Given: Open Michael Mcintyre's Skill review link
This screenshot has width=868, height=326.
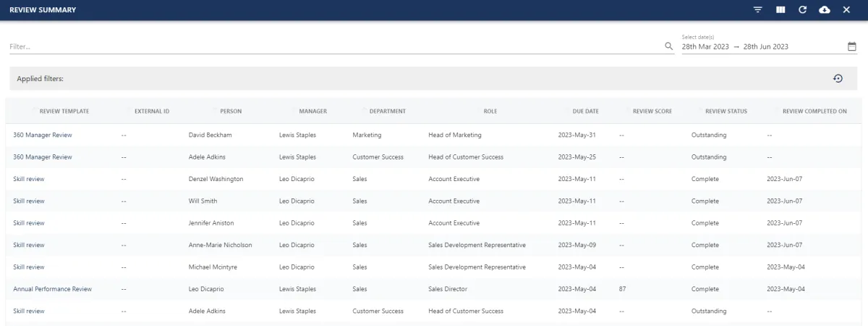Looking at the screenshot, I should pos(29,267).
